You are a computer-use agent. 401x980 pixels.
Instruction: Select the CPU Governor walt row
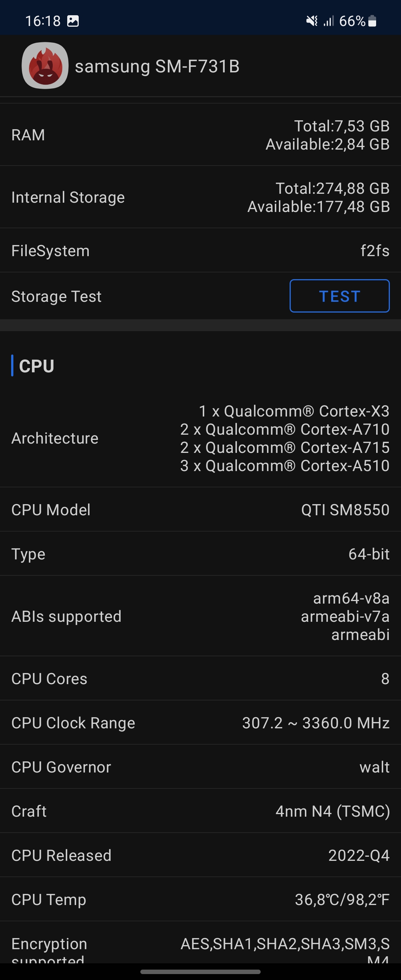[x=200, y=767]
